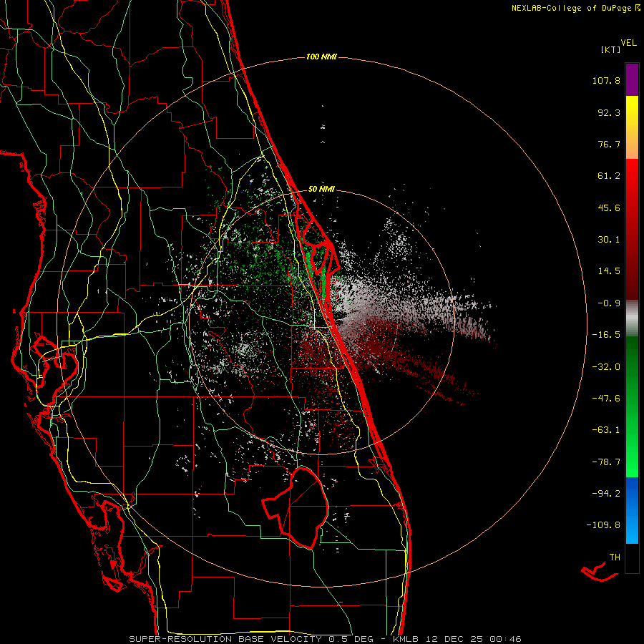Pick the black TH color bar segment
This screenshot has height=644, width=644.
point(632,558)
